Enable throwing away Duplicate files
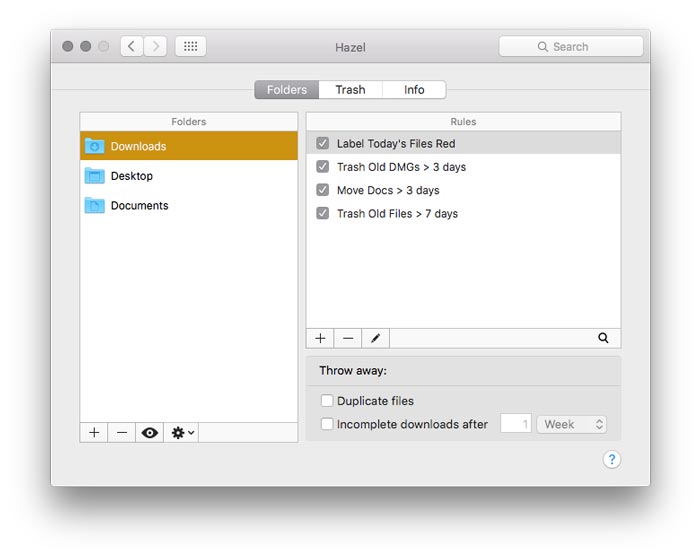 click(327, 400)
